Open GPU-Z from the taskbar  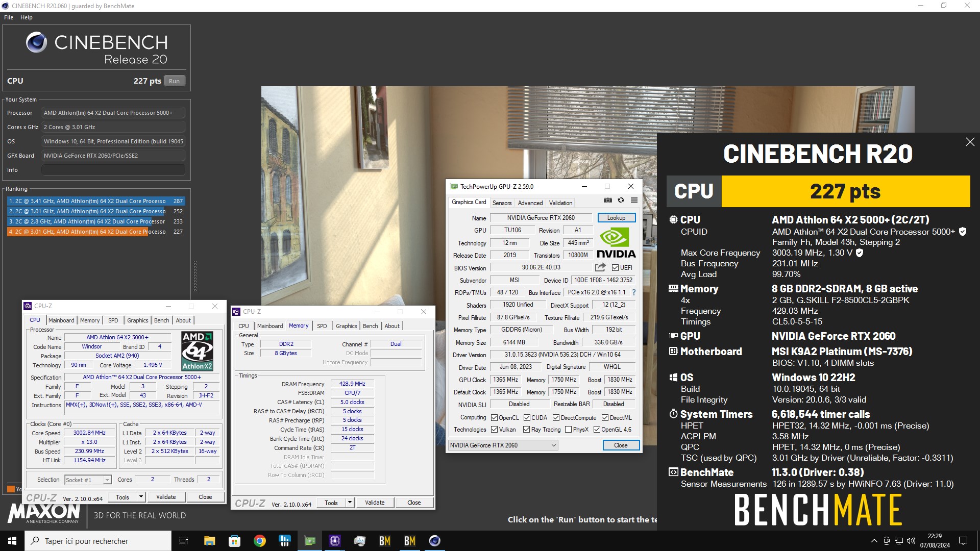[309, 541]
